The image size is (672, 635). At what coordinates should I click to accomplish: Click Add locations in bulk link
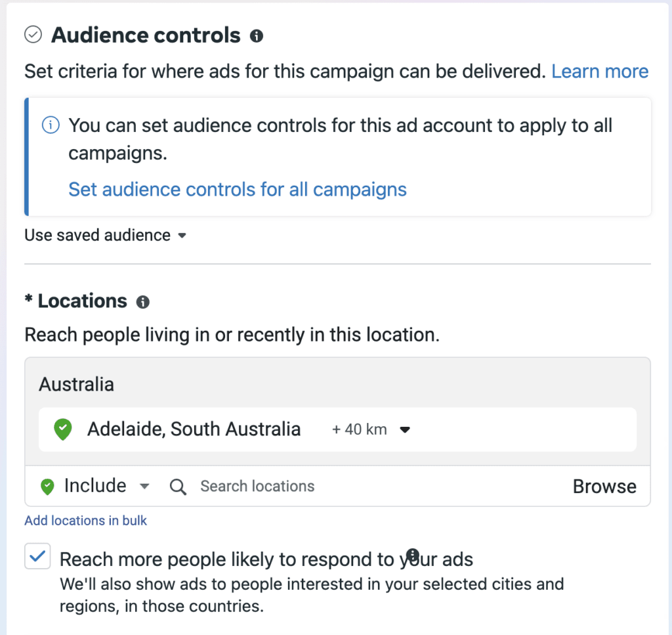point(85,521)
